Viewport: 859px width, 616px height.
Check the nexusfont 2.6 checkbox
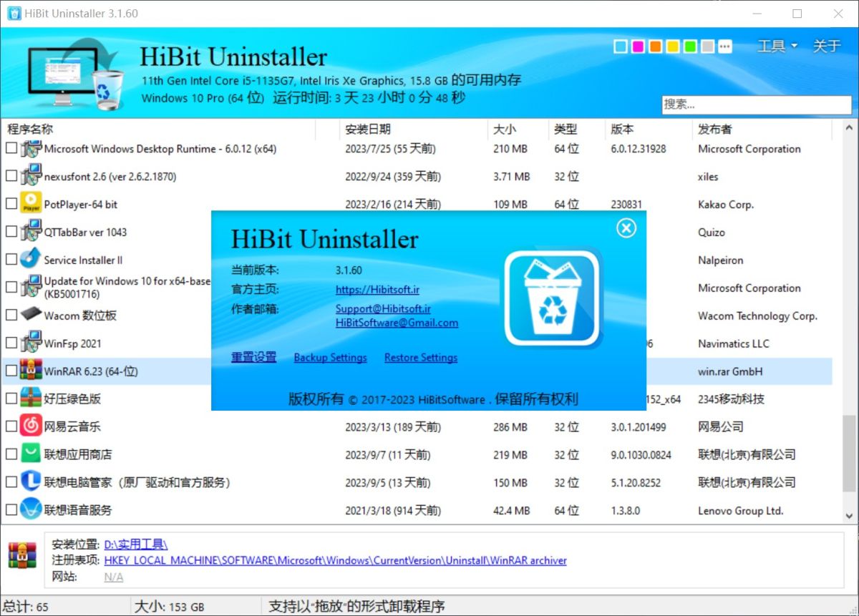(x=11, y=176)
